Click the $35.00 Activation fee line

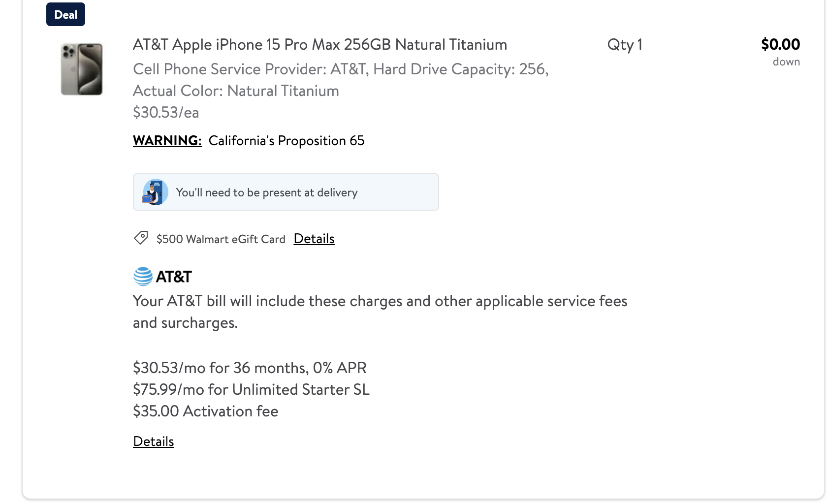click(205, 411)
